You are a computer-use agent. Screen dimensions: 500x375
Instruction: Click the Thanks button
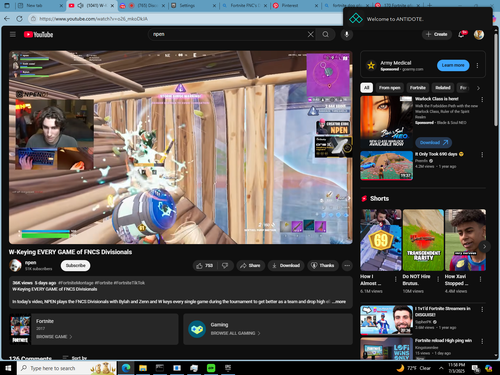coord(322,265)
